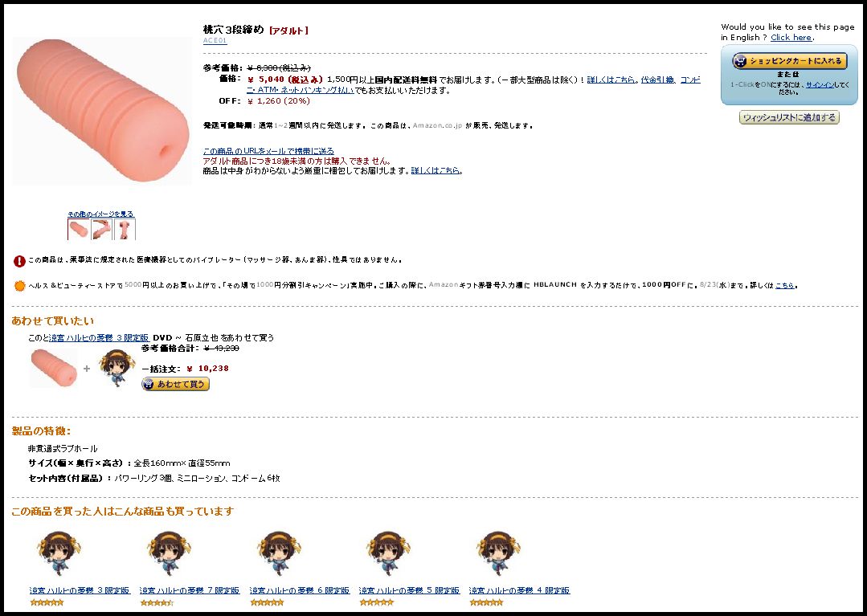Add product to the wish list
This screenshot has height=616, width=867.
tap(789, 118)
